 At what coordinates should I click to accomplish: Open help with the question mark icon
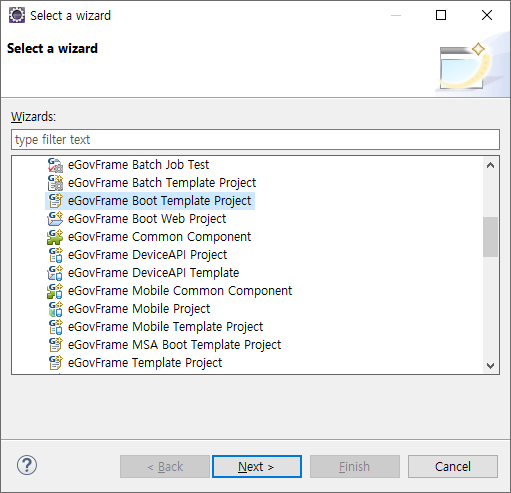[27, 465]
